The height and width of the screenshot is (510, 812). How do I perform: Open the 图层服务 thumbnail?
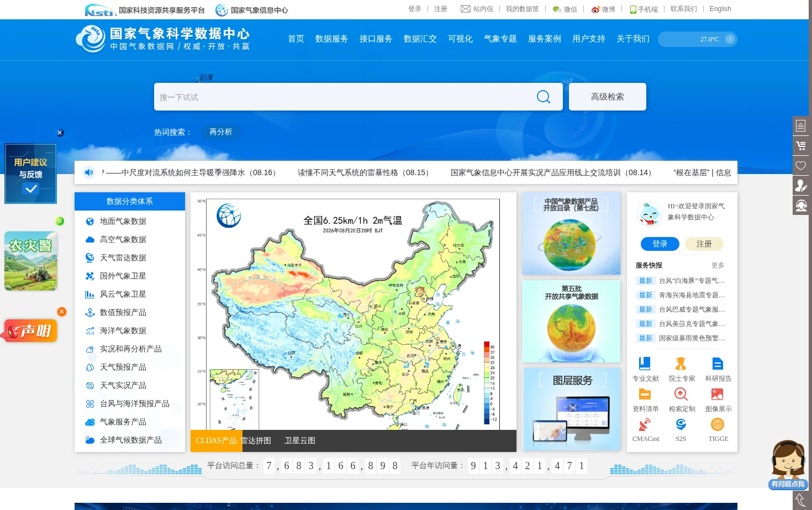[x=571, y=409]
